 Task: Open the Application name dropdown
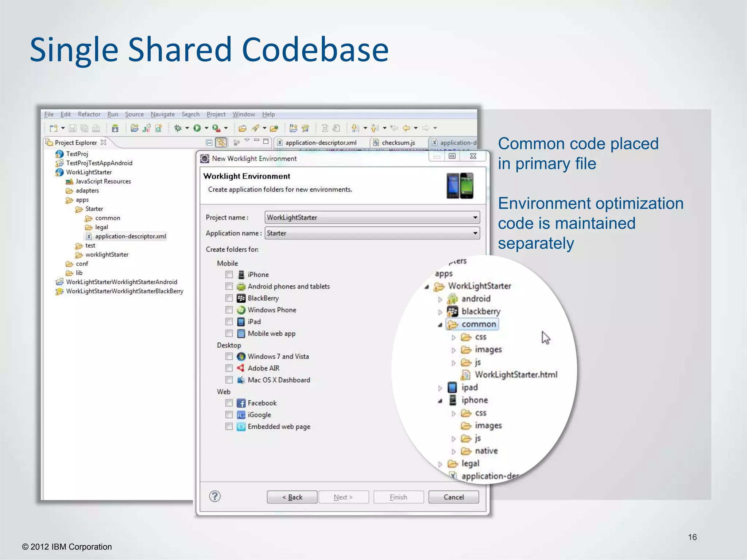(x=372, y=233)
